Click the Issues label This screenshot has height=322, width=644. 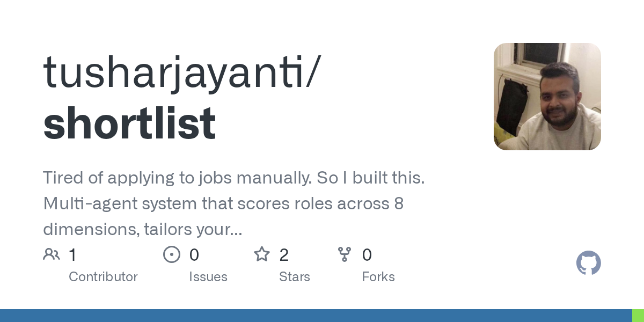click(x=208, y=277)
